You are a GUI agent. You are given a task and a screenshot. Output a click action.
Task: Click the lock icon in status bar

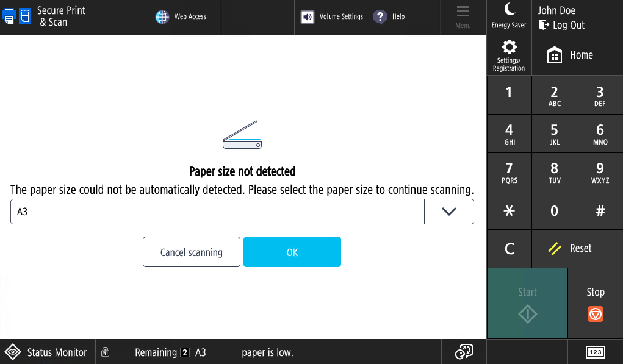point(106,352)
